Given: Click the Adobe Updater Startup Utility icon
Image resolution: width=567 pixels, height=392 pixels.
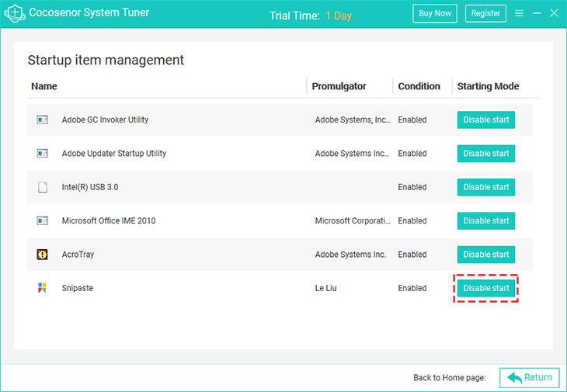Looking at the screenshot, I should click(x=42, y=153).
